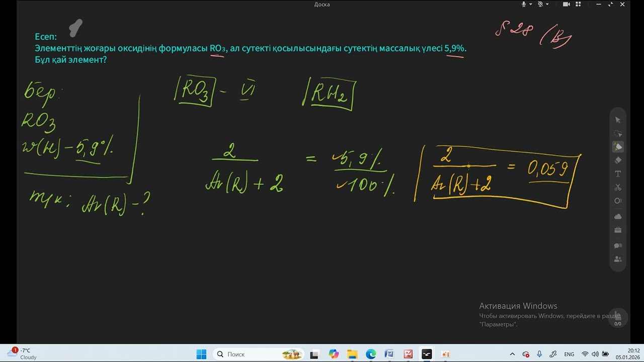Open webcam options dropdown arrow
Viewport: 644px width, 362px height.
pos(547,4)
